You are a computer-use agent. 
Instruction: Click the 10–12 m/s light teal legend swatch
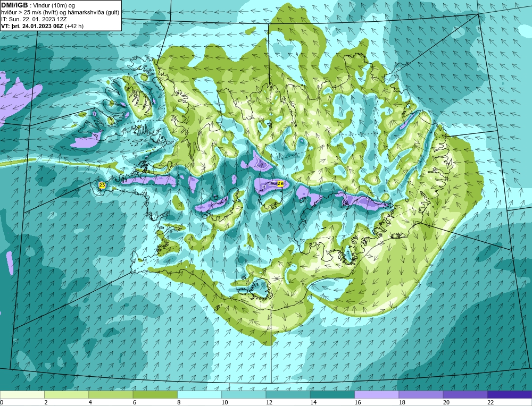tap(244, 395)
